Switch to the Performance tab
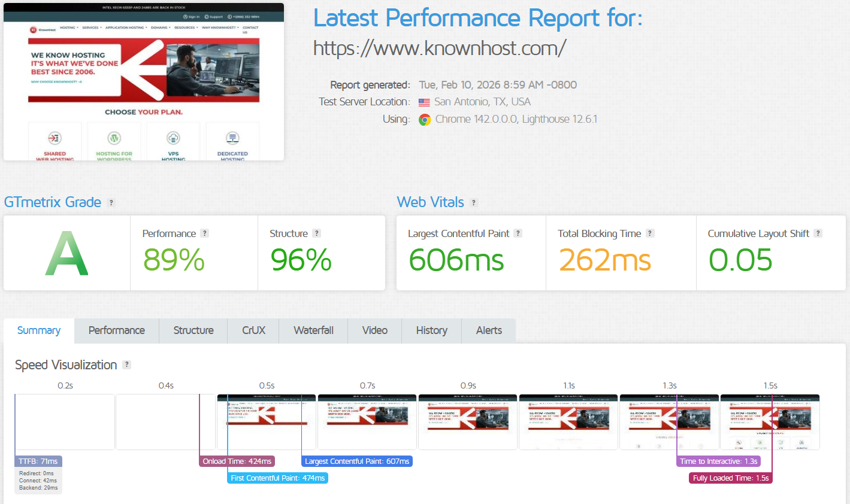850x504 pixels. [117, 330]
